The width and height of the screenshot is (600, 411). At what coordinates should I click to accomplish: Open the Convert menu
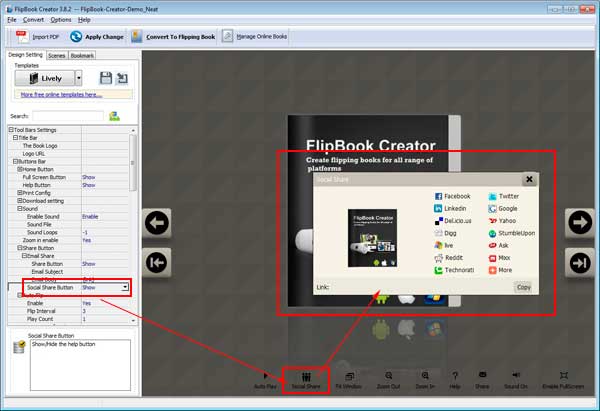click(x=33, y=20)
